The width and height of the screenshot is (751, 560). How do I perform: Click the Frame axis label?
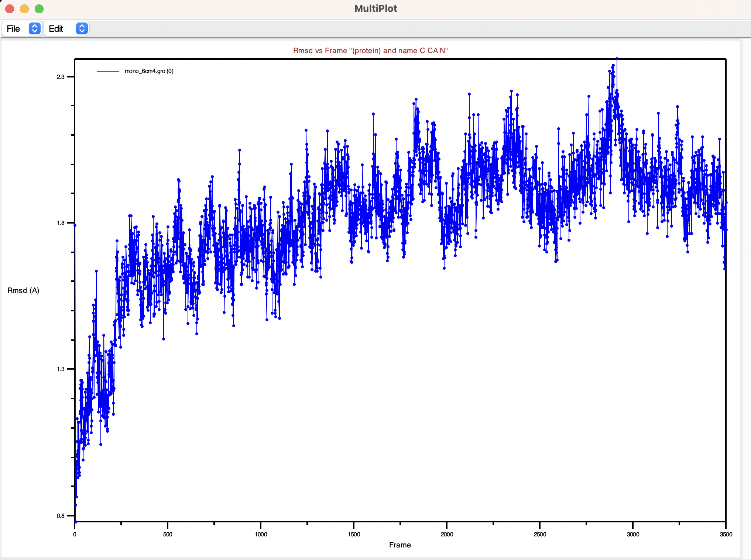[x=400, y=545]
